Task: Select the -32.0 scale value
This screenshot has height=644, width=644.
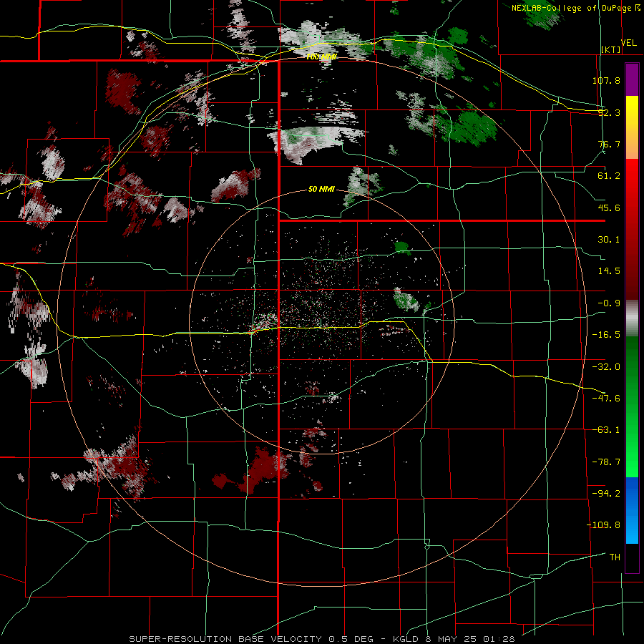Action: click(x=606, y=367)
